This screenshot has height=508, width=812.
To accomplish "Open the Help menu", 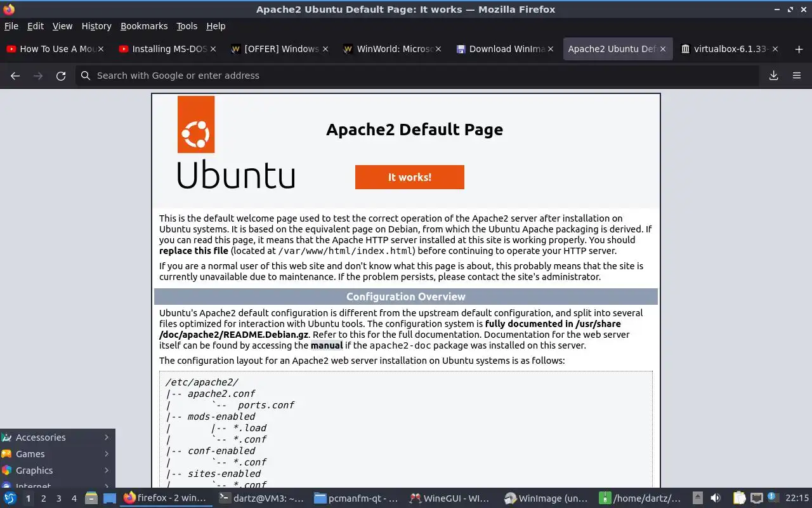I will point(216,26).
